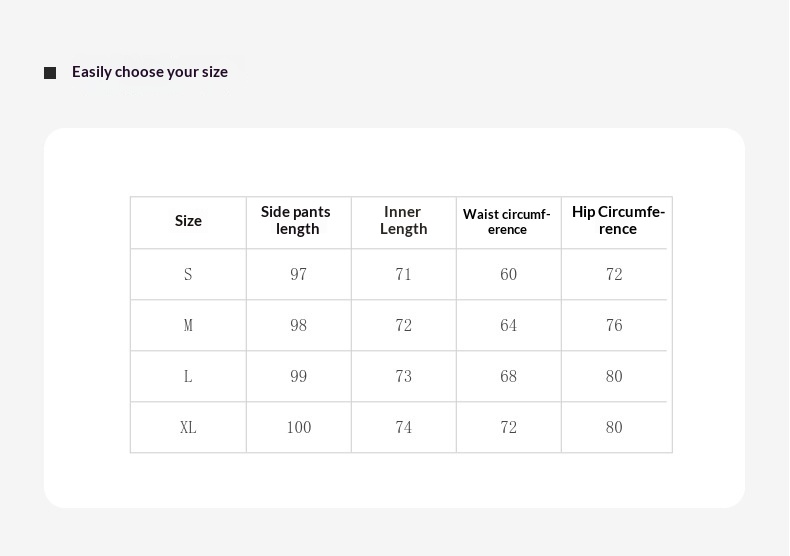Click hip circumference value 76
Viewport: 790px width, 556px height.
click(614, 325)
